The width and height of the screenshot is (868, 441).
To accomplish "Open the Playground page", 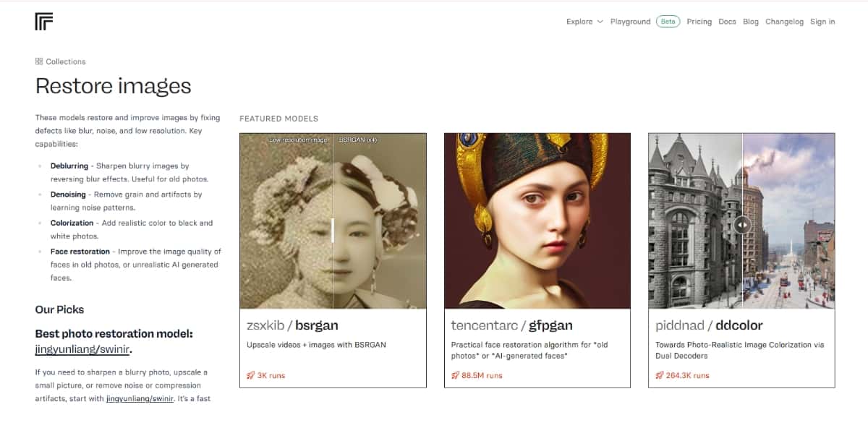I will tap(631, 22).
